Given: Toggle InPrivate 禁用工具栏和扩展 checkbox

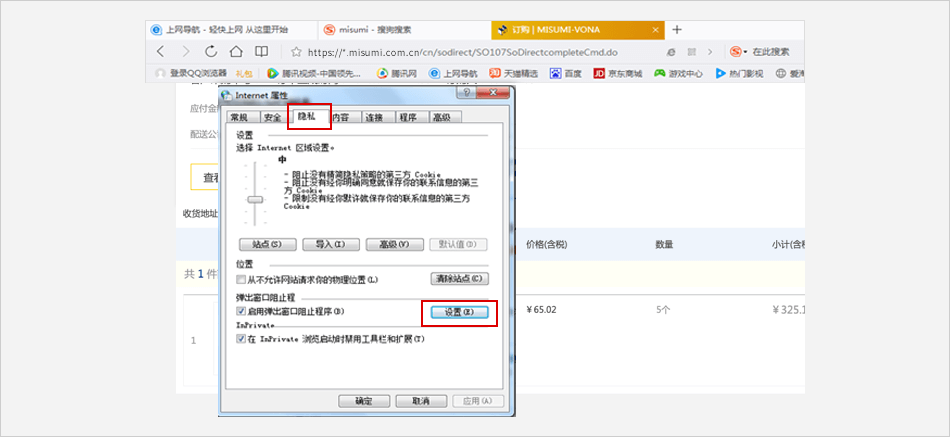Looking at the screenshot, I should [241, 339].
